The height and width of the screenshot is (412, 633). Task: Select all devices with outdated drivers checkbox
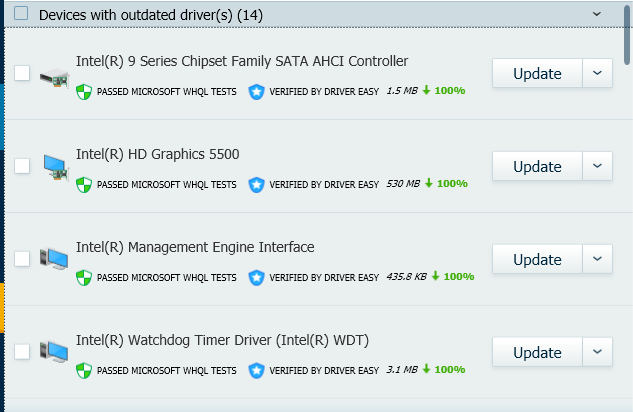pyautogui.click(x=22, y=13)
